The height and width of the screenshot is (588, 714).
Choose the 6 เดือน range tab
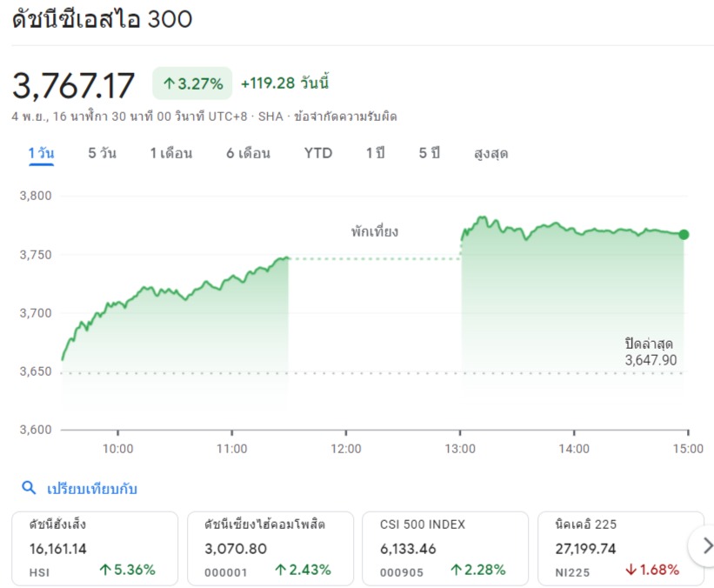tap(248, 153)
